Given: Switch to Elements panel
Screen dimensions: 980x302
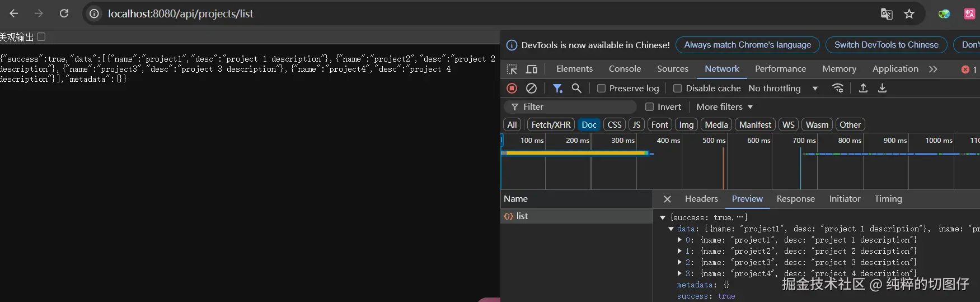Looking at the screenshot, I should pos(574,69).
